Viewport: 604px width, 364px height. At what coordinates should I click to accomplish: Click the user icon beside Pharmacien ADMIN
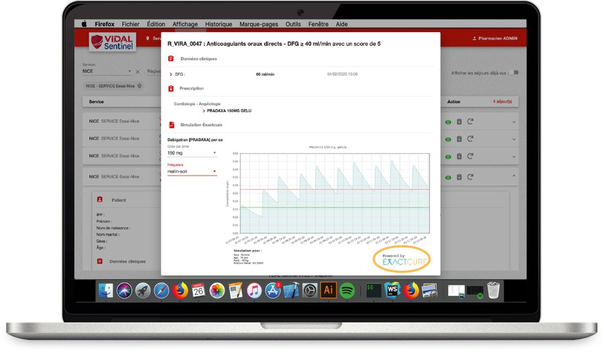[474, 38]
